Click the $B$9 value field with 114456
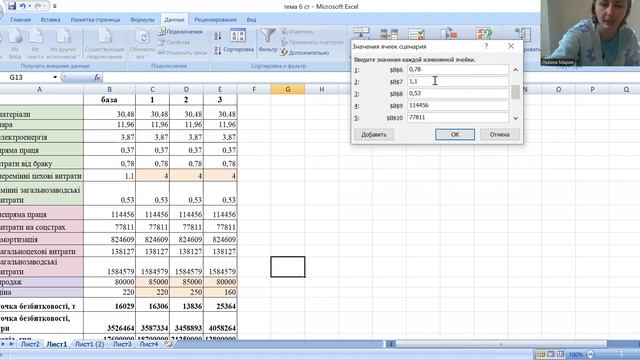This screenshot has width=640, height=360. [x=458, y=105]
